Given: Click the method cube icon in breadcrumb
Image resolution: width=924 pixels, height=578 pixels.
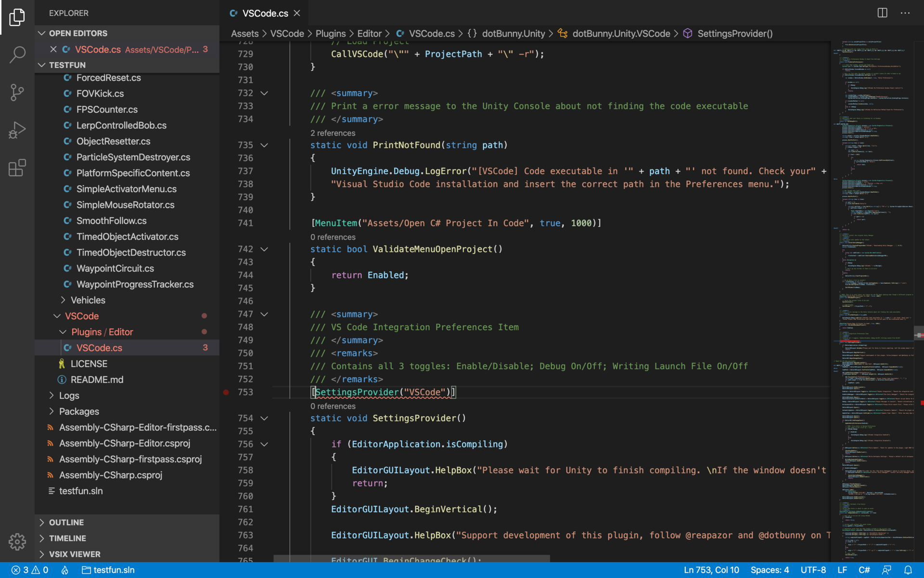Looking at the screenshot, I should [688, 33].
